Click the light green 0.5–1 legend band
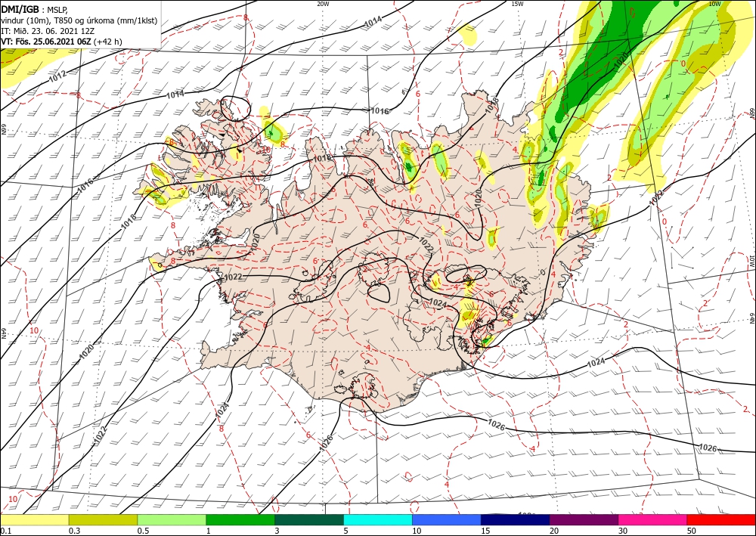Screen dimensions: 756x536 pos(172,519)
